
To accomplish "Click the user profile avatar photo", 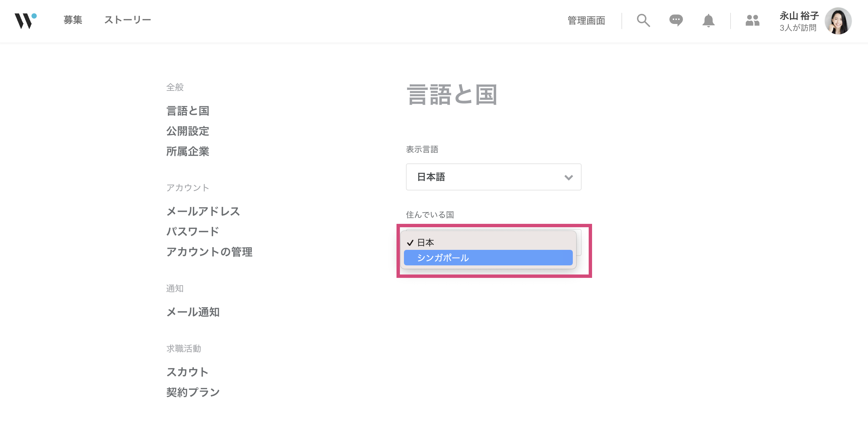I will 838,21.
